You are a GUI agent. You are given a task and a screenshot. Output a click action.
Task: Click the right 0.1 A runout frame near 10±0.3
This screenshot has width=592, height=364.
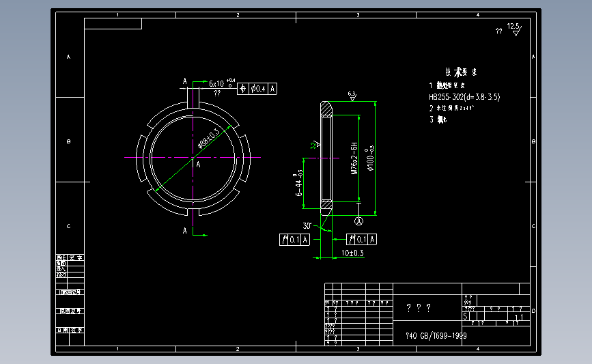click(x=362, y=240)
